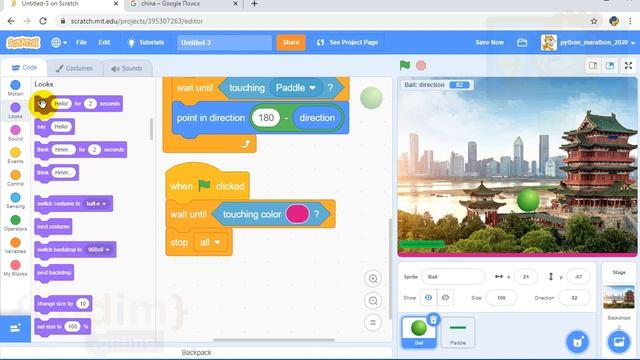The width and height of the screenshot is (640, 360).
Task: Open My Stuff folder icon
Action: point(522,42)
